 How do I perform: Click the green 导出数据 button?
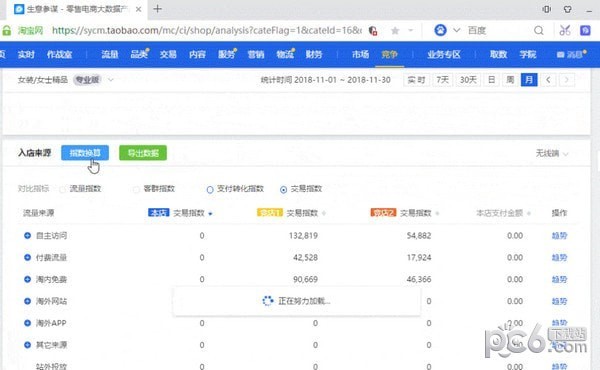point(143,153)
